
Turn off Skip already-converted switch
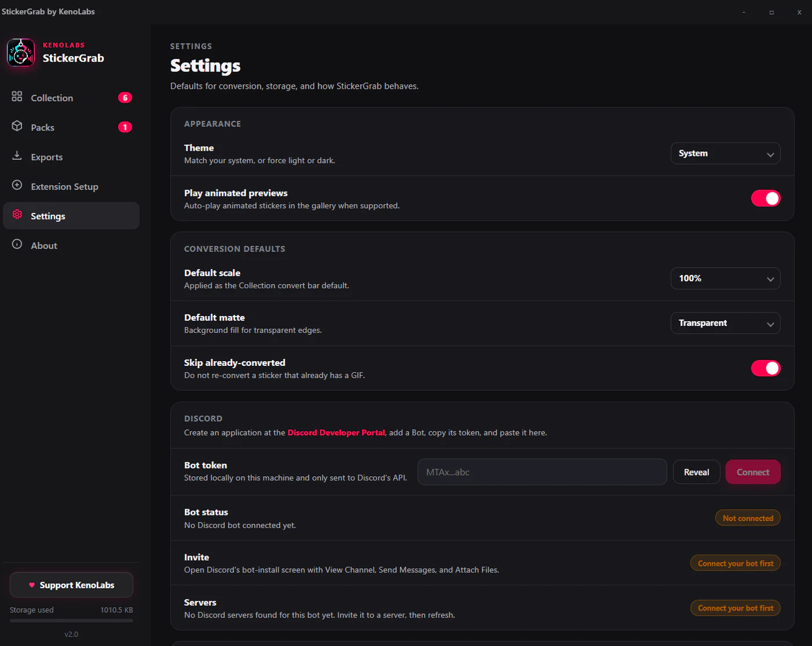766,368
